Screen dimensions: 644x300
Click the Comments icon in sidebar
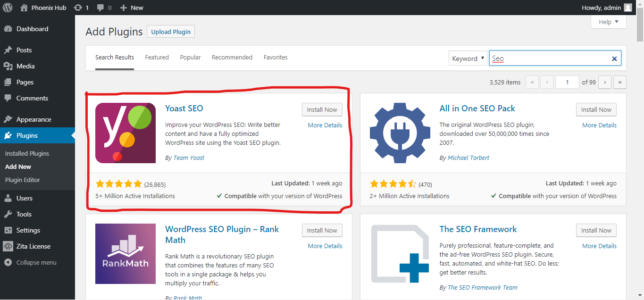click(8, 98)
